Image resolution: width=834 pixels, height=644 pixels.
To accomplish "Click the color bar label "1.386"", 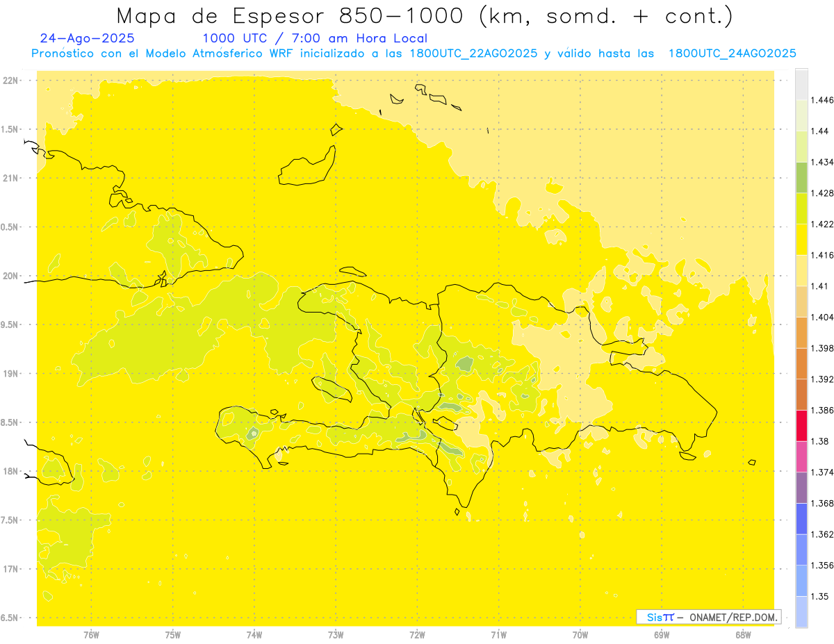I will pyautogui.click(x=823, y=411).
